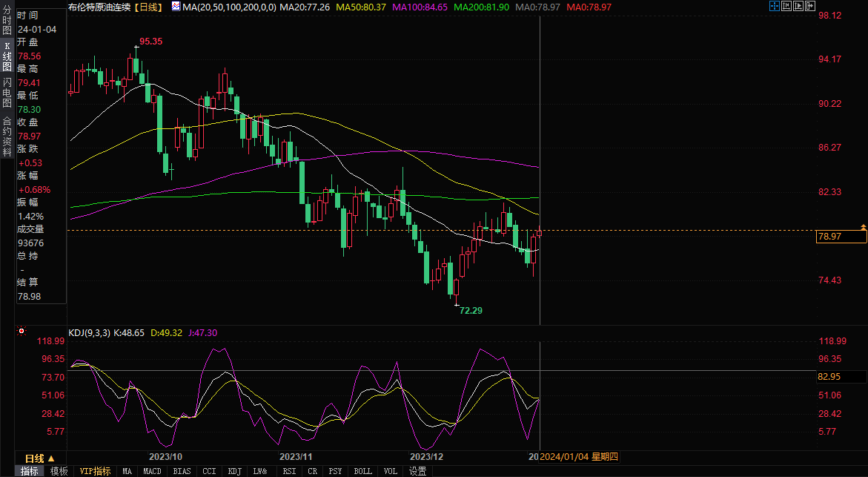Open 合约资料 side tab
The image size is (868, 477).
(x=7, y=131)
